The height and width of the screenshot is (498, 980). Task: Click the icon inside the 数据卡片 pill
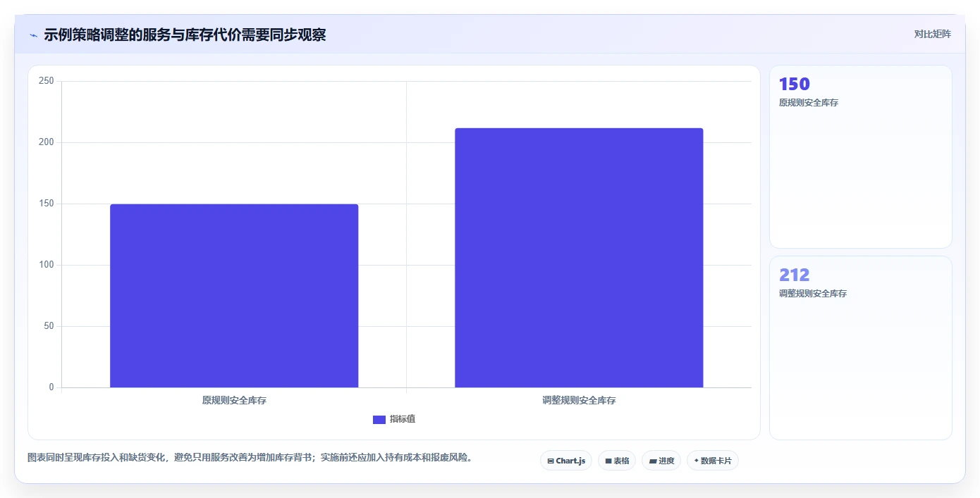(x=696, y=461)
